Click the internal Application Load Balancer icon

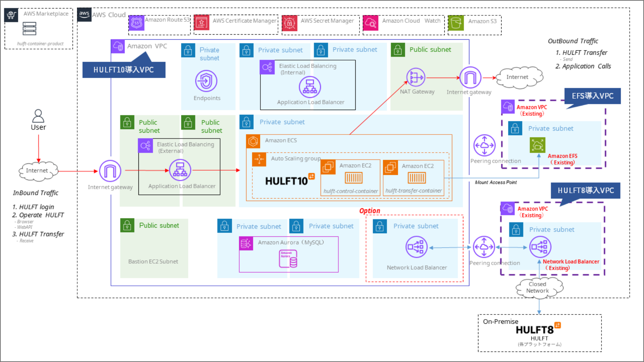[x=310, y=87]
